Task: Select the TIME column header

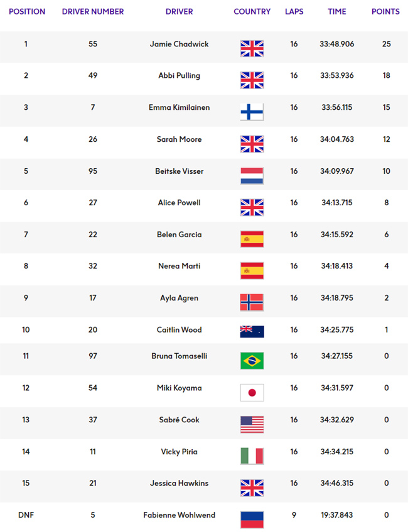Action: coord(336,11)
